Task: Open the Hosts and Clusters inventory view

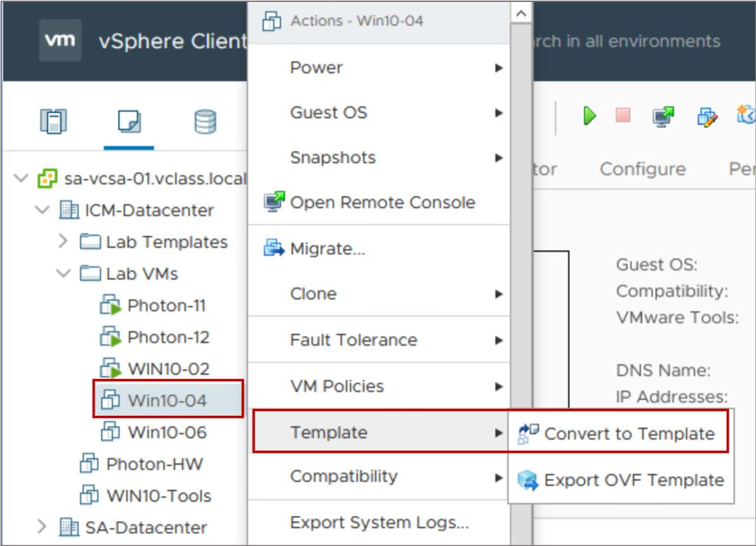Action: (x=53, y=121)
